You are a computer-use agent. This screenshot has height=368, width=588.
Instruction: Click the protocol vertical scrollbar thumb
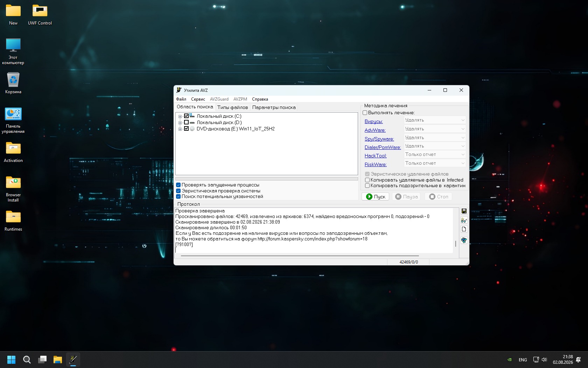(x=456, y=244)
